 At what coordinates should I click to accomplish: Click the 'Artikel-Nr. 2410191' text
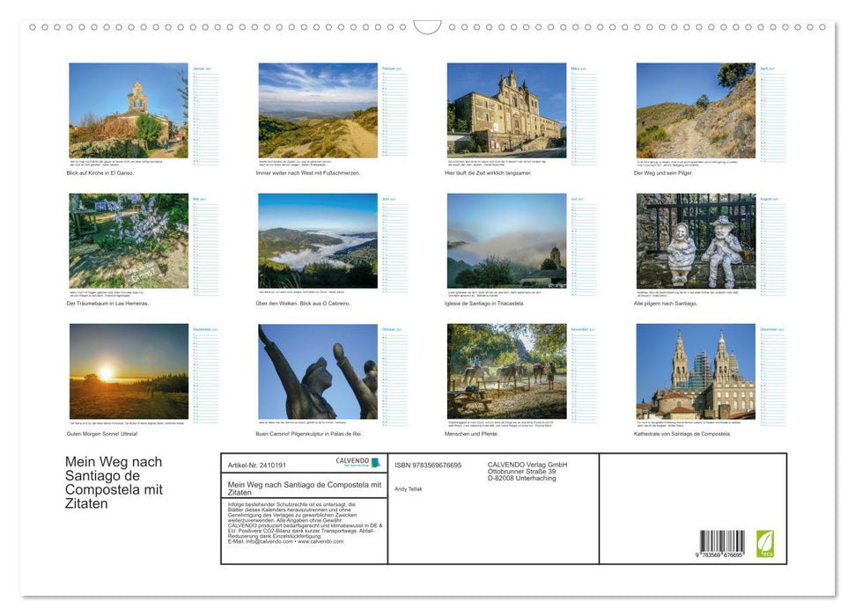tap(257, 465)
